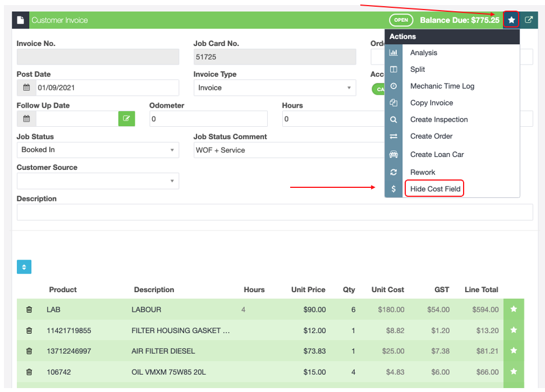Click Balance Due $775.25 text
The height and width of the screenshot is (392, 545).
tap(460, 20)
